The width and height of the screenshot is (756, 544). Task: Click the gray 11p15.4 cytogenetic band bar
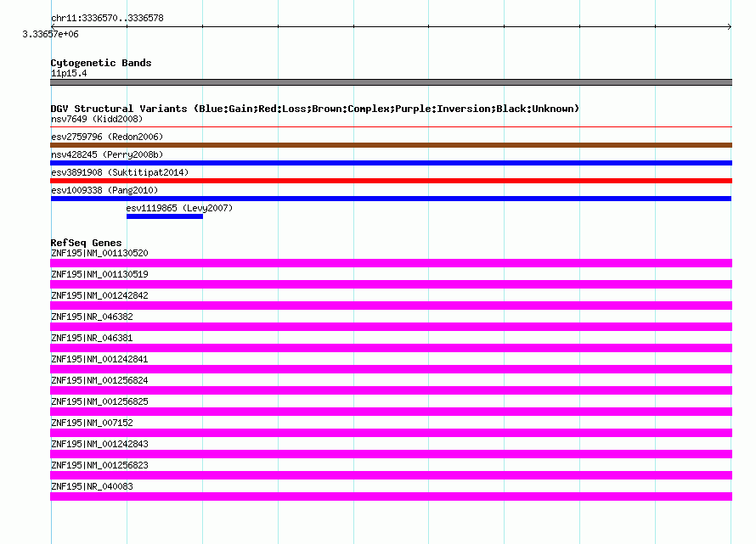pos(391,82)
